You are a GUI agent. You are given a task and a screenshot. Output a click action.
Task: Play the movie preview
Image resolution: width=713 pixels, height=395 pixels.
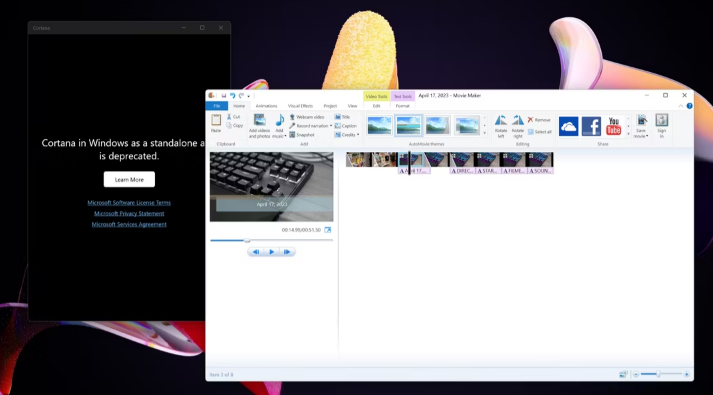pyautogui.click(x=271, y=252)
